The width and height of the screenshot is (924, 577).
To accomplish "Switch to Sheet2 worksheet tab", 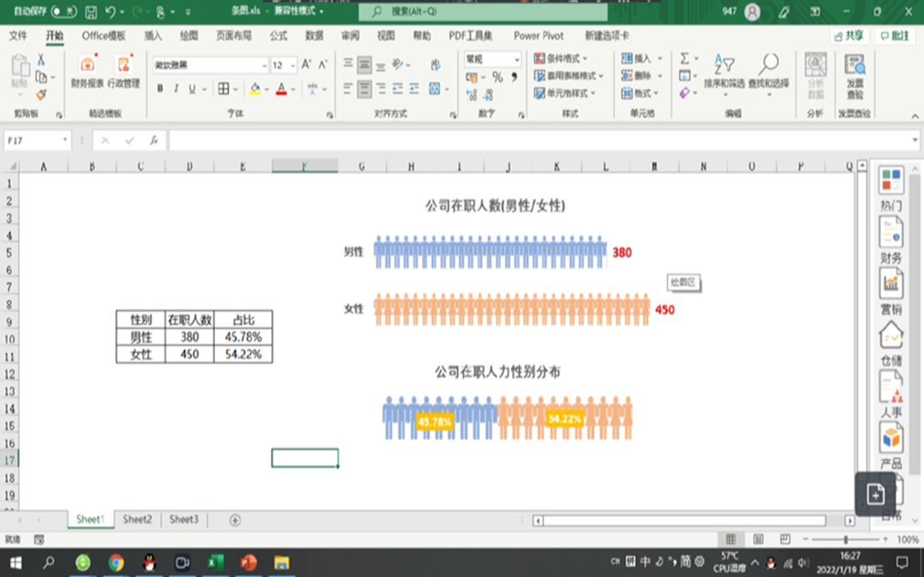I will [x=136, y=520].
